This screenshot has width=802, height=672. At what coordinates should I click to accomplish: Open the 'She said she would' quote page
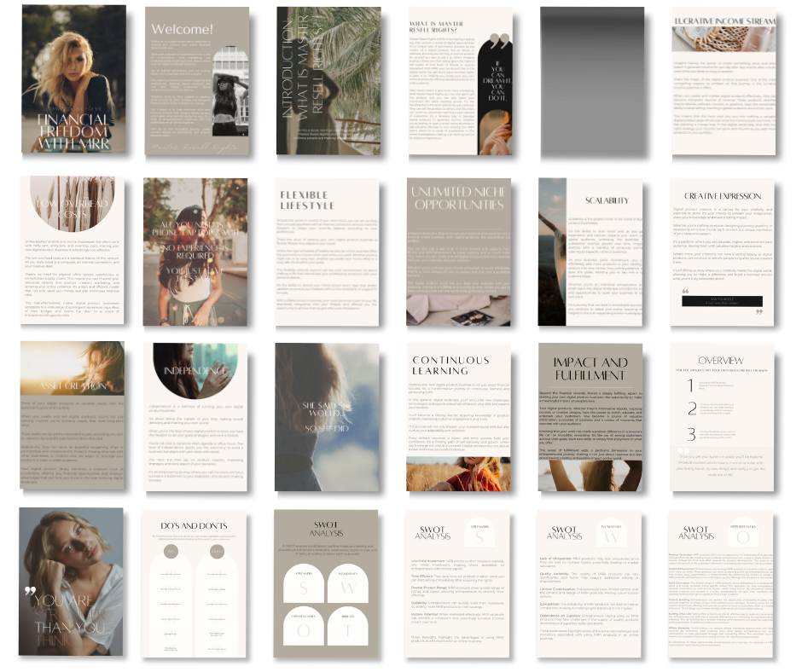click(x=328, y=418)
